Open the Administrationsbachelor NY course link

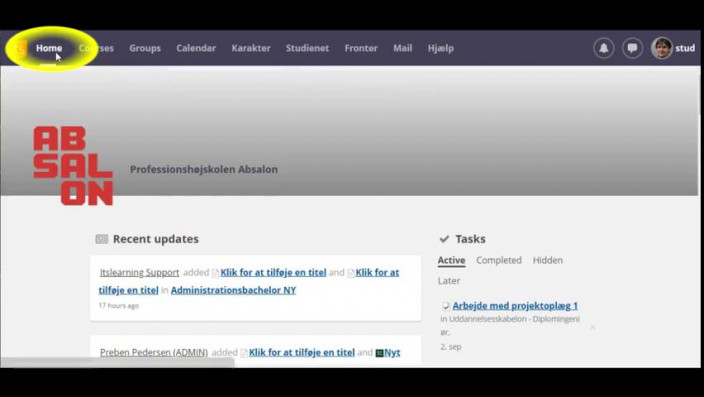[x=233, y=290]
